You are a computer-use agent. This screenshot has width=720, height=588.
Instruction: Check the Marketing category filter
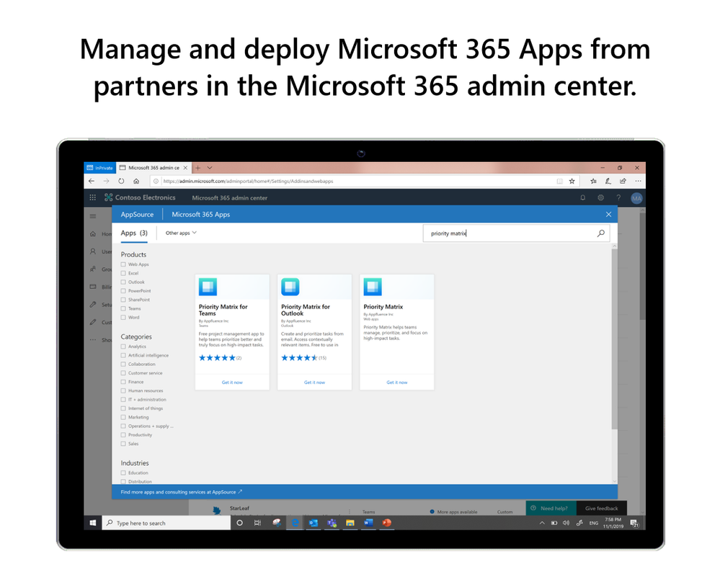pyautogui.click(x=123, y=417)
